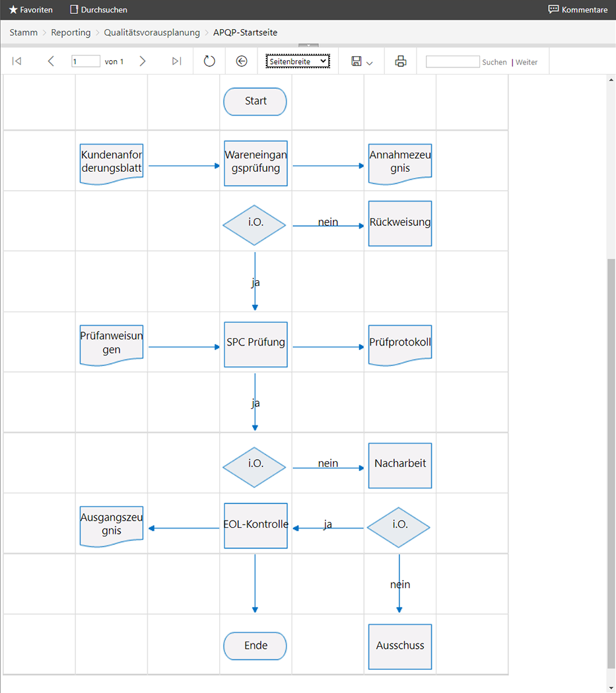Click the vertical scrollbar thumb
The width and height of the screenshot is (616, 693).
[x=611, y=462]
